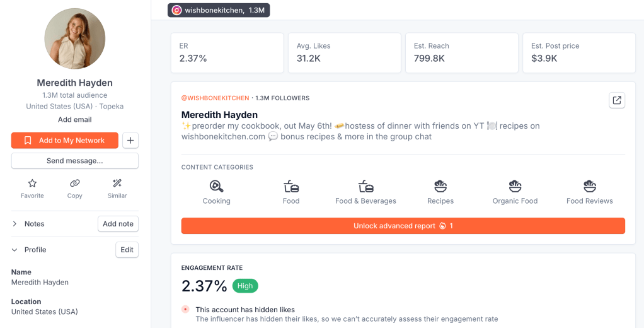The width and height of the screenshot is (644, 328).
Task: Select the Food category icon
Action: pos(291,186)
